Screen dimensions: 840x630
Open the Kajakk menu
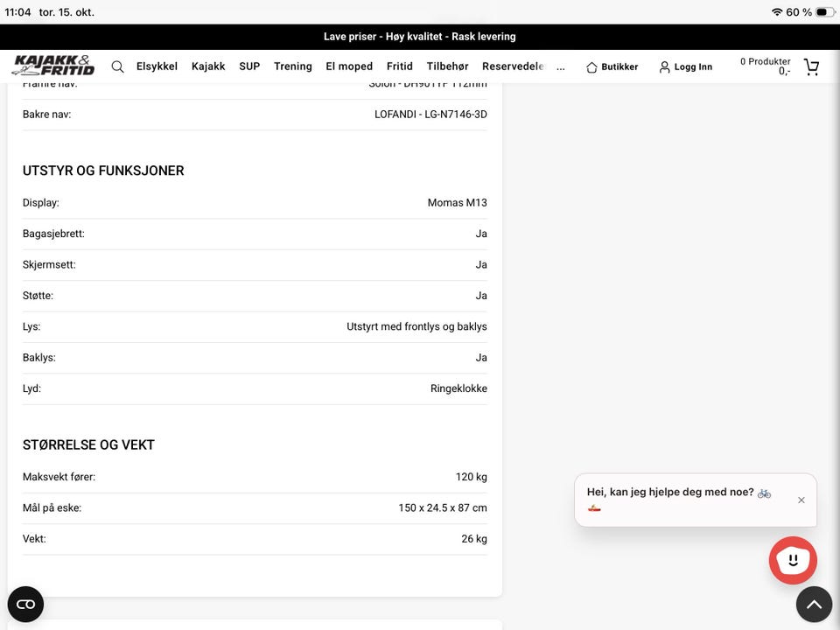coord(208,66)
